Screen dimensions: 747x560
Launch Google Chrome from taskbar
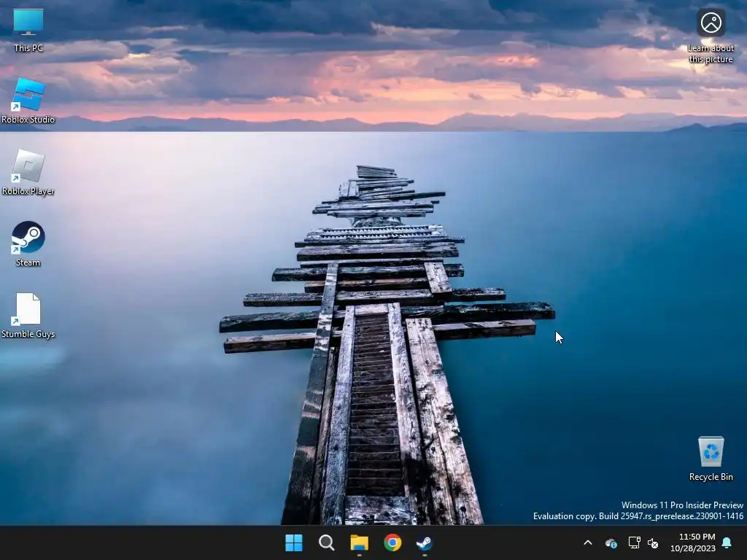[x=392, y=542]
